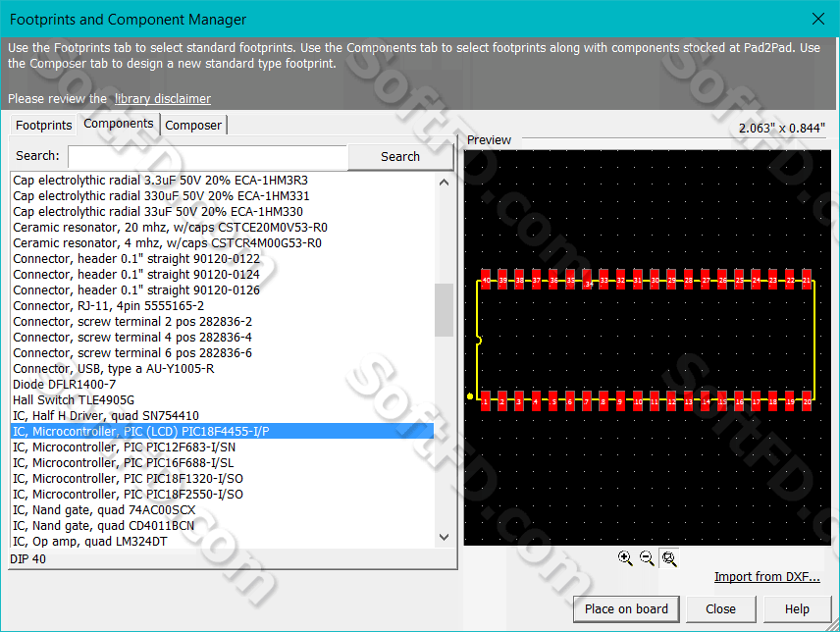Select IC, Op amp, quad LM324DT

point(223,542)
